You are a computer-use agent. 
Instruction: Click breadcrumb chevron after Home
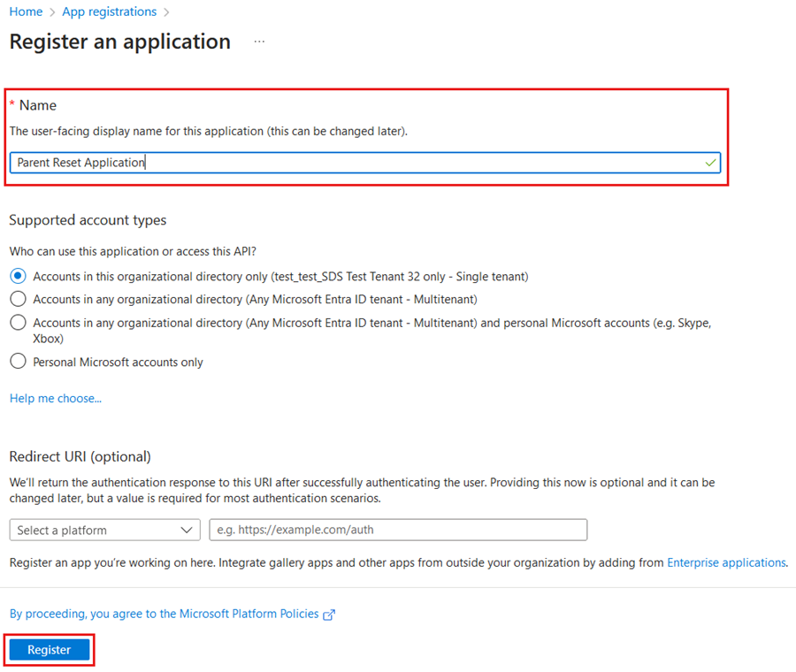coord(52,12)
